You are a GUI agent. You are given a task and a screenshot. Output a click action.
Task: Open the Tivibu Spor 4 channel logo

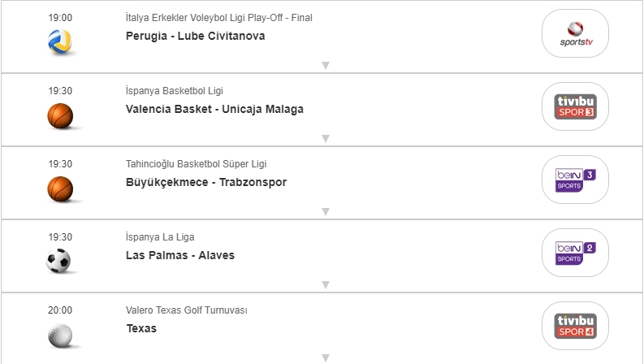(x=575, y=325)
